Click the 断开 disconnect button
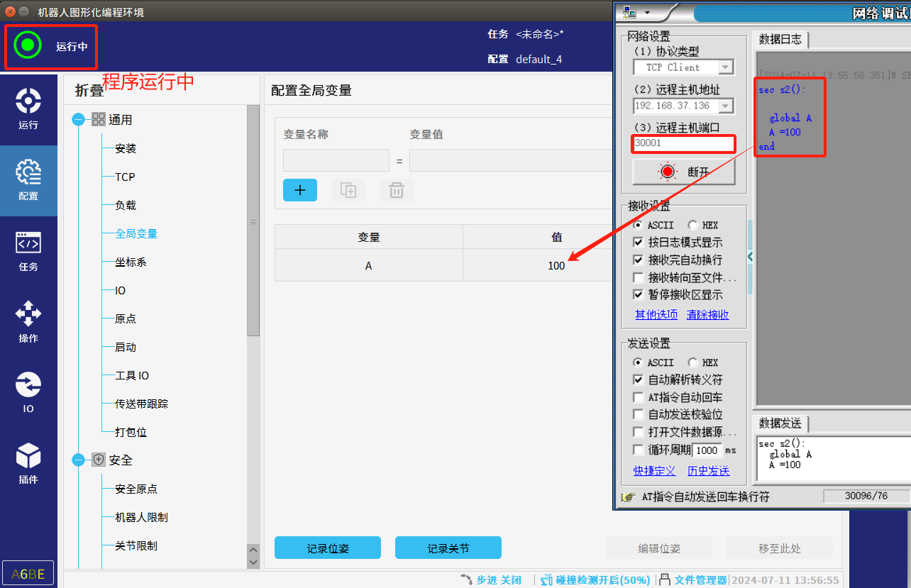911x588 pixels. tap(684, 172)
